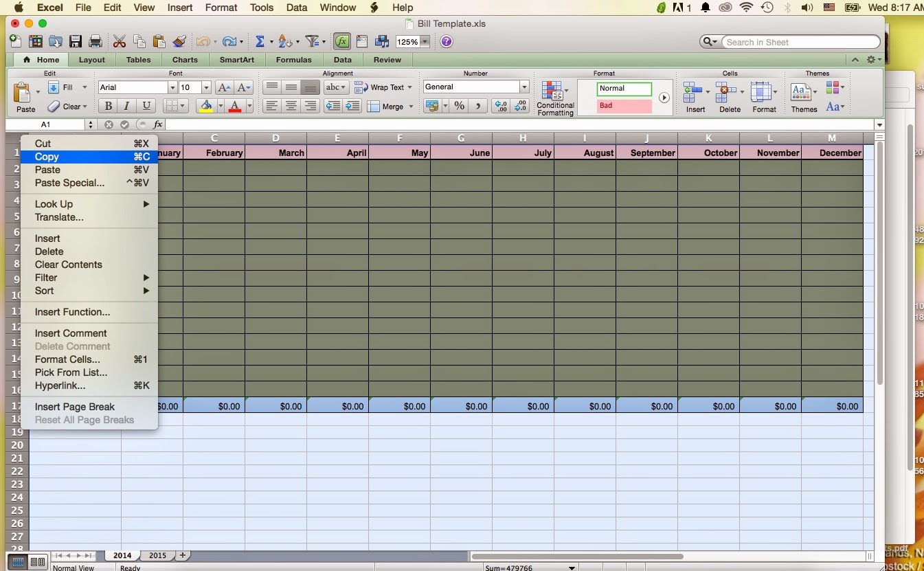Undo the last action
Screen dimensions: 924x571
[x=203, y=42]
